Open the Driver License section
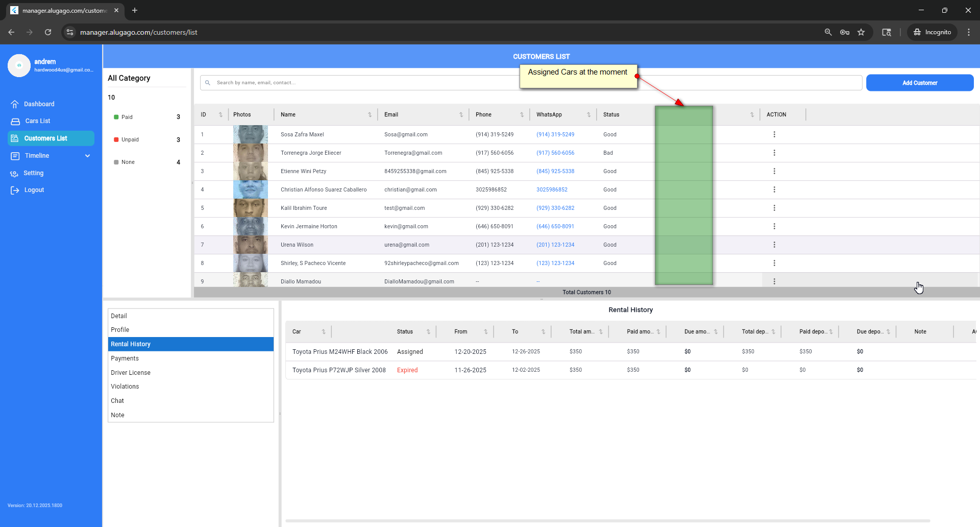Screen dimensions: 980x527 pos(131,373)
